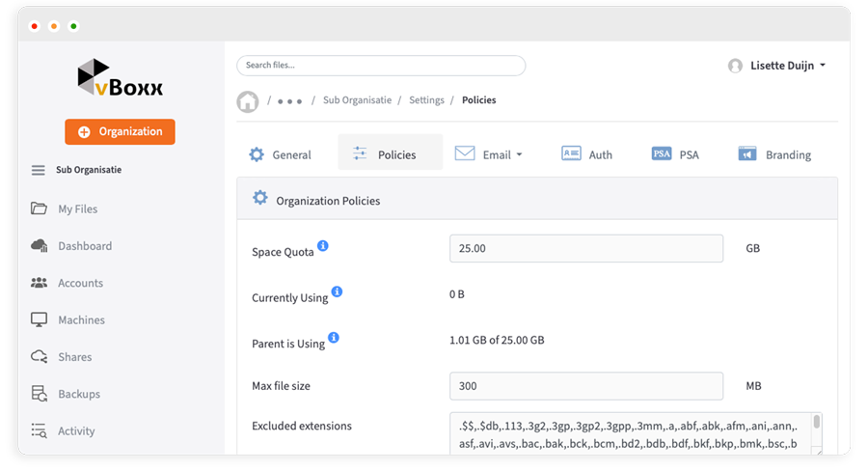Click the home icon in breadcrumb

pos(248,101)
